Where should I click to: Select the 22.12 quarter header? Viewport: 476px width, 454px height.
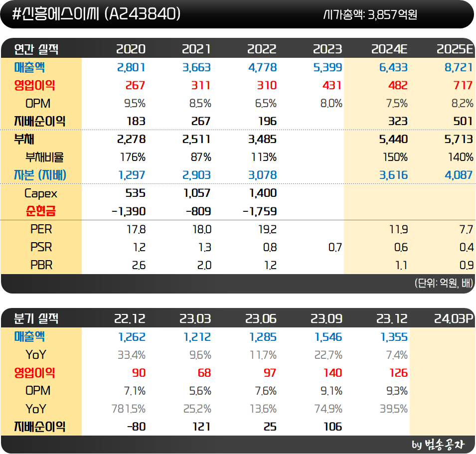pos(130,318)
